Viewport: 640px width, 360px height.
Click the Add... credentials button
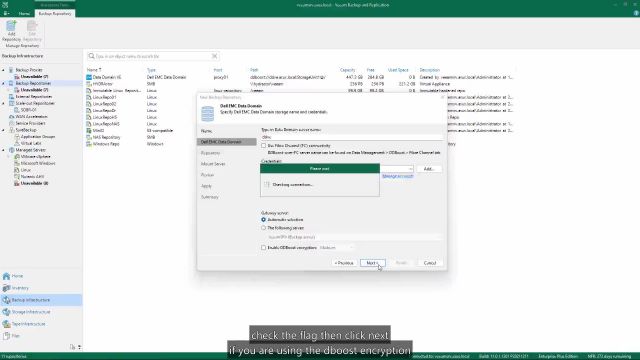click(429, 169)
